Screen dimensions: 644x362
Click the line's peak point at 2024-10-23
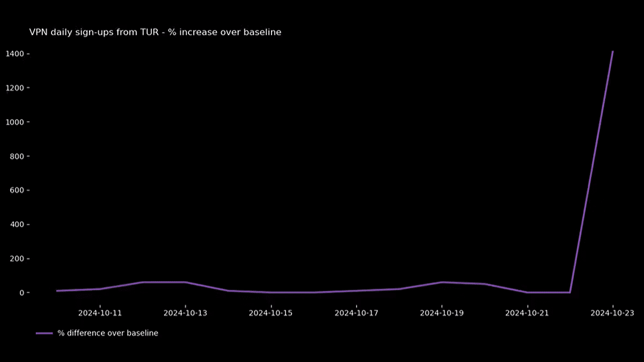(613, 51)
